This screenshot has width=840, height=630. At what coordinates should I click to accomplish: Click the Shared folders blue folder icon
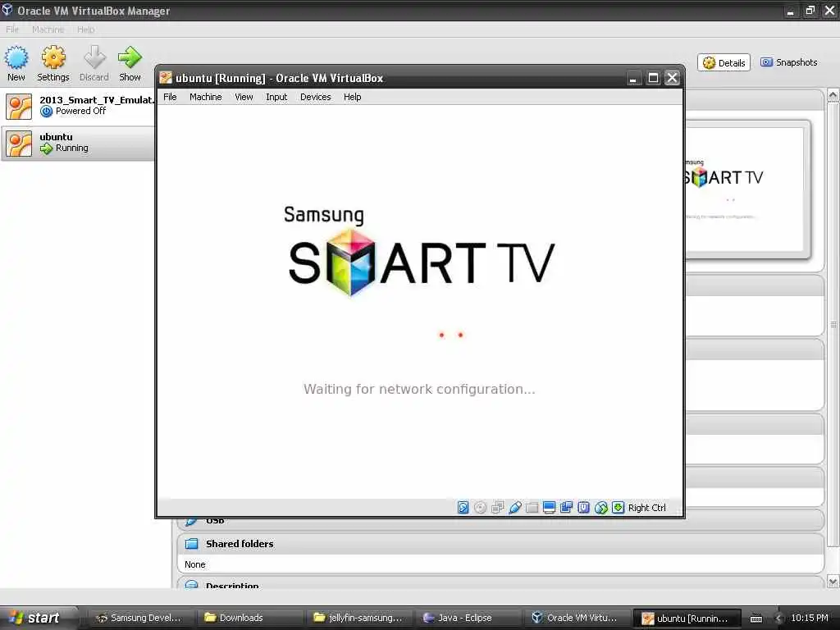click(x=191, y=544)
